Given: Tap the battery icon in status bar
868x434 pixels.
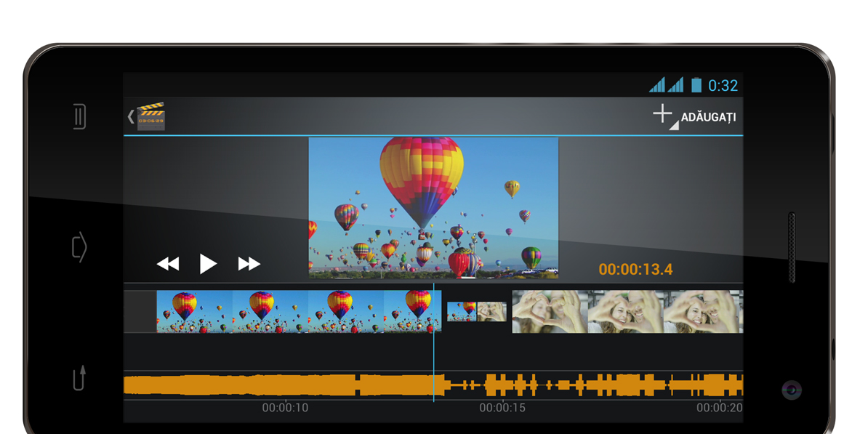Looking at the screenshot, I should coord(696,85).
